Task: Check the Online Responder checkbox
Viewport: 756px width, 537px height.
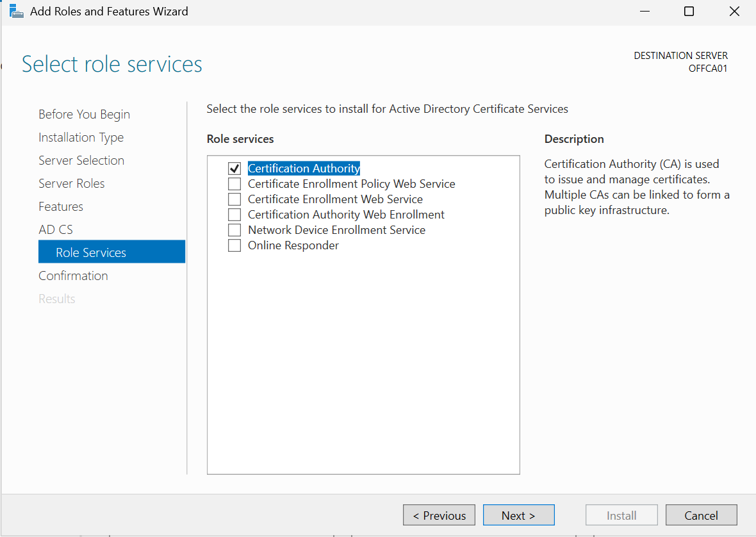Action: (x=234, y=245)
